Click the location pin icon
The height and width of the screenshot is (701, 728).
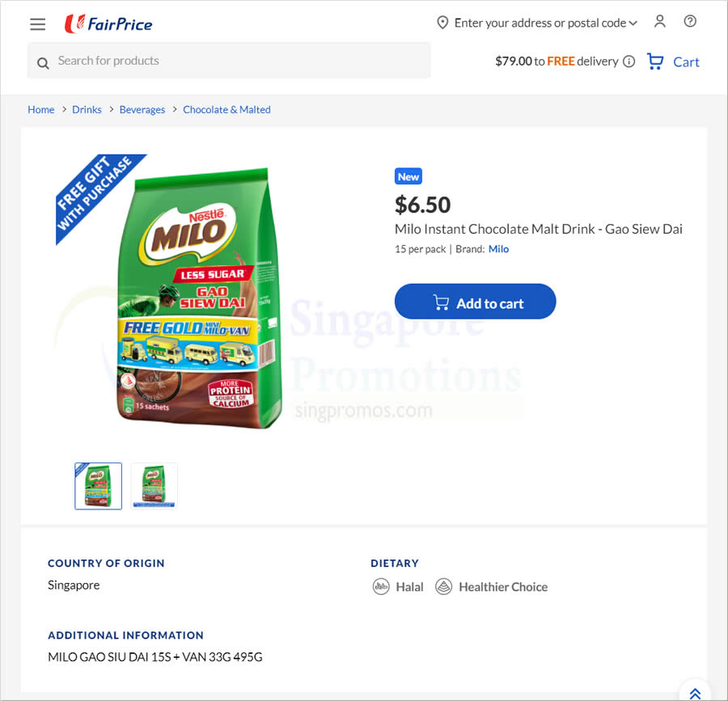coord(442,23)
